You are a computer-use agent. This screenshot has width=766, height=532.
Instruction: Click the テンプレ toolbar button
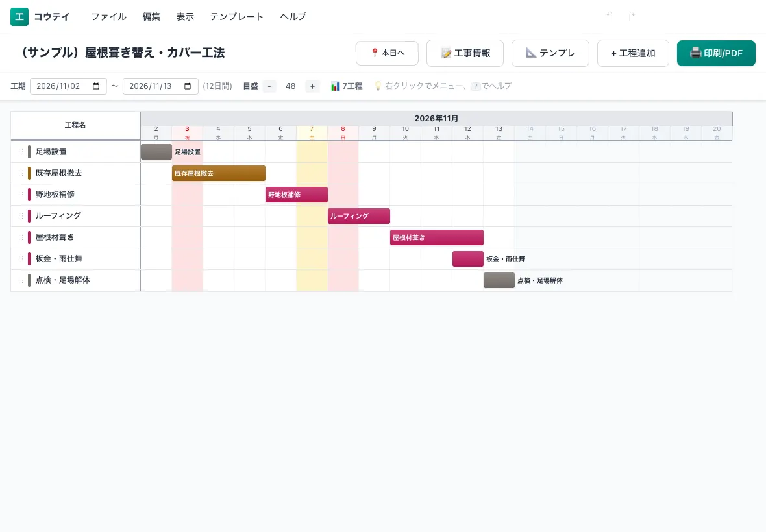550,53
